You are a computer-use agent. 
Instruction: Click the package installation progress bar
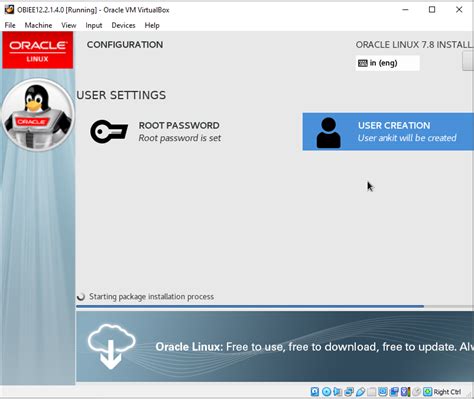point(275,306)
